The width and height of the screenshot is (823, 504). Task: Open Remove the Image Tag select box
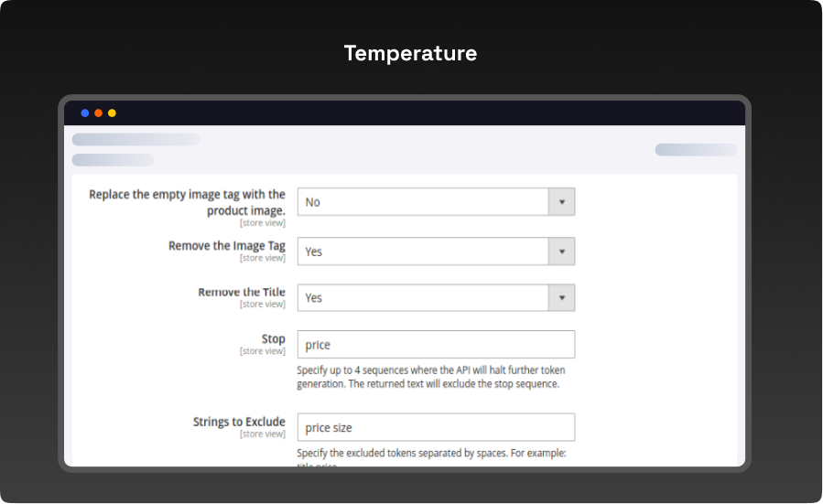point(423,252)
